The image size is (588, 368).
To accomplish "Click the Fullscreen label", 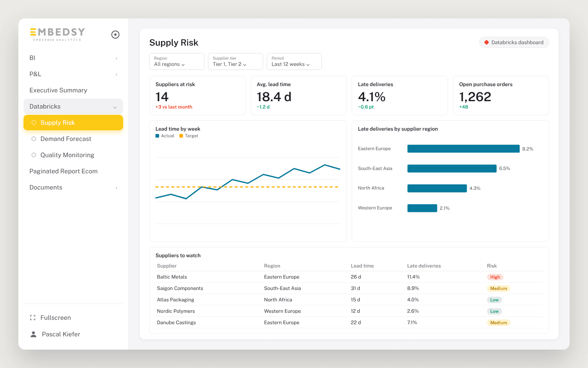I will (x=55, y=318).
